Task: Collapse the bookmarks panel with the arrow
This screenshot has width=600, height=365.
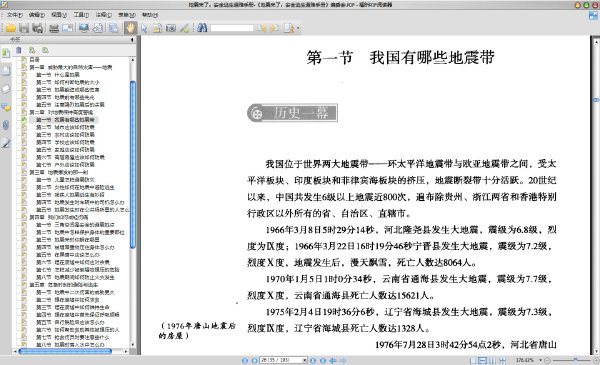Action: click(132, 39)
